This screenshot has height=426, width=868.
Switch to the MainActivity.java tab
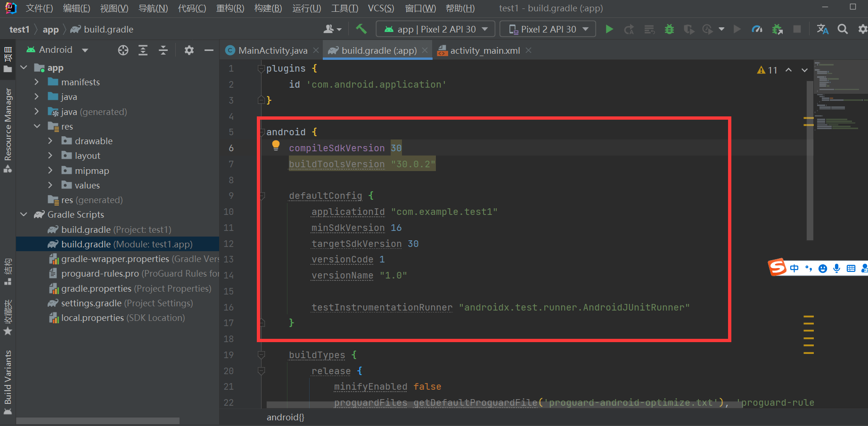point(271,50)
